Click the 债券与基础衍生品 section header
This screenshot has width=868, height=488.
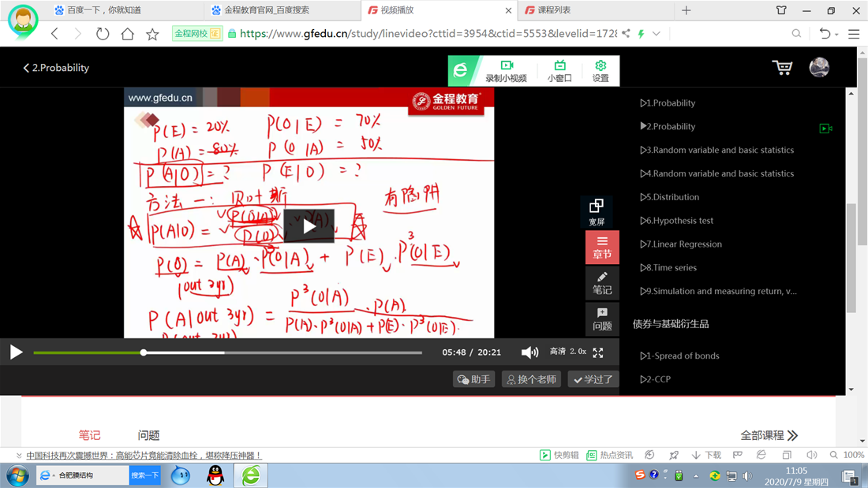(671, 324)
